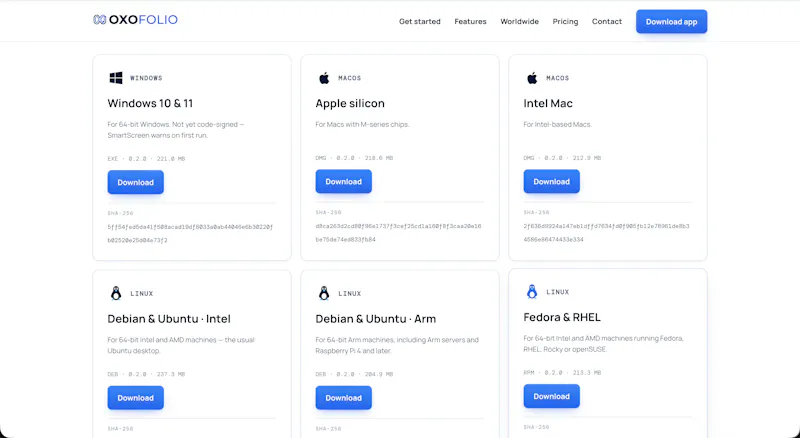This screenshot has height=438, width=800.
Task: Open the Get started nav link
Action: point(419,21)
